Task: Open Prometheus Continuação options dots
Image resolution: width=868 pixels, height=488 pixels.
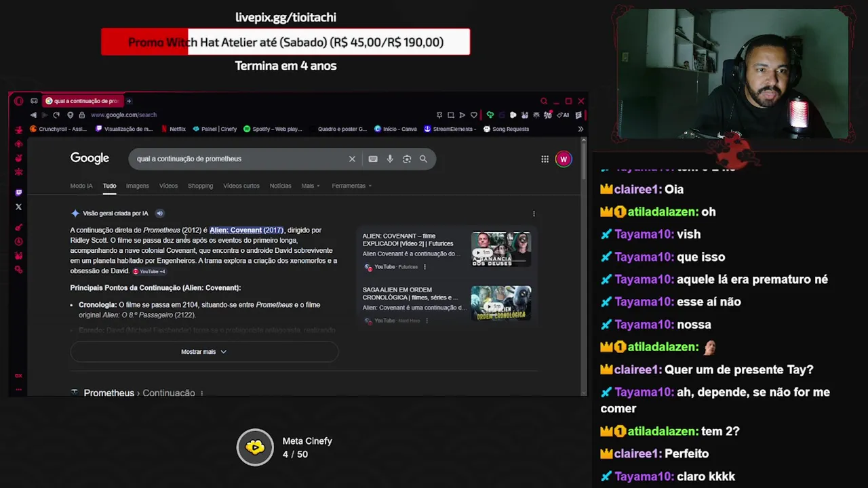Action: [x=201, y=393]
